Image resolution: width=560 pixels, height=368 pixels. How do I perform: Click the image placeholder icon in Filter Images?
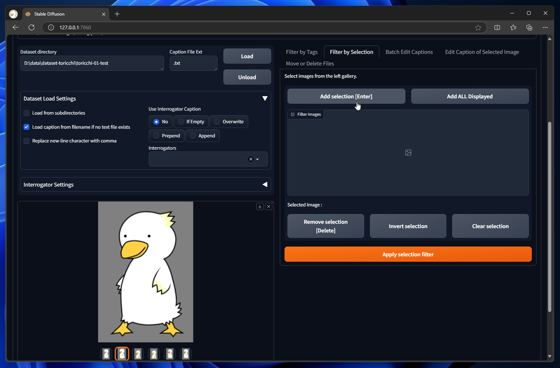pos(408,153)
